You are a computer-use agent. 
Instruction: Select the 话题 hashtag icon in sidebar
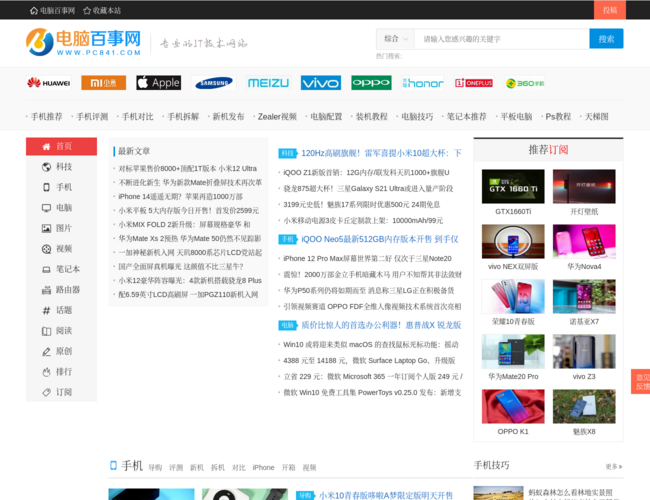click(x=46, y=311)
